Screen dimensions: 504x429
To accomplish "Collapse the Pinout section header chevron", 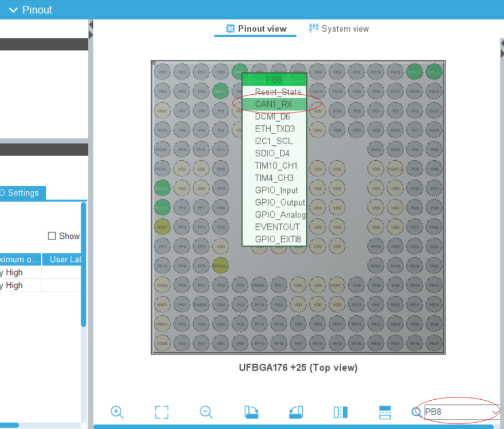I will [x=13, y=10].
